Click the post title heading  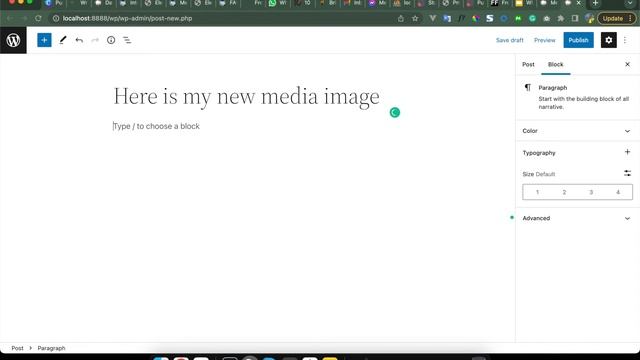point(247,96)
